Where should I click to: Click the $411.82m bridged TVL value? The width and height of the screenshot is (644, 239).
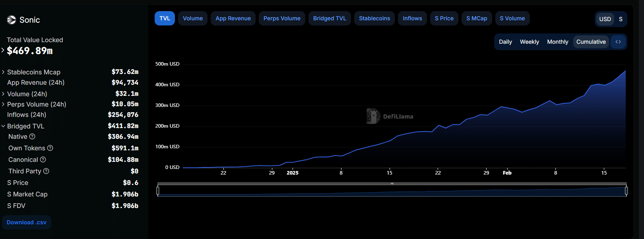click(x=123, y=126)
